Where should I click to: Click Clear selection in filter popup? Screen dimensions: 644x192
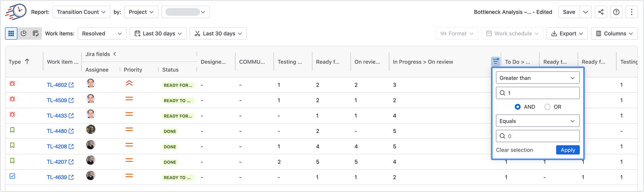coord(514,150)
